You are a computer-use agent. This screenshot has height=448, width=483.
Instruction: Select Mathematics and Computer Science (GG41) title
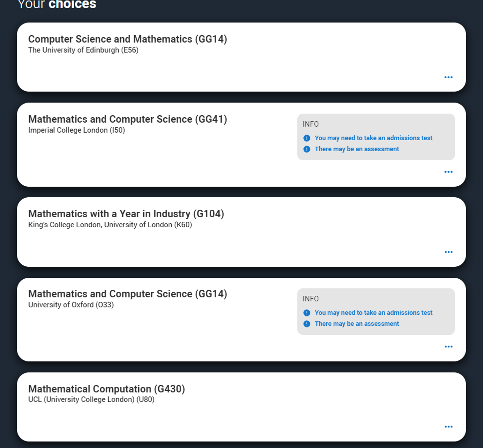coord(128,119)
